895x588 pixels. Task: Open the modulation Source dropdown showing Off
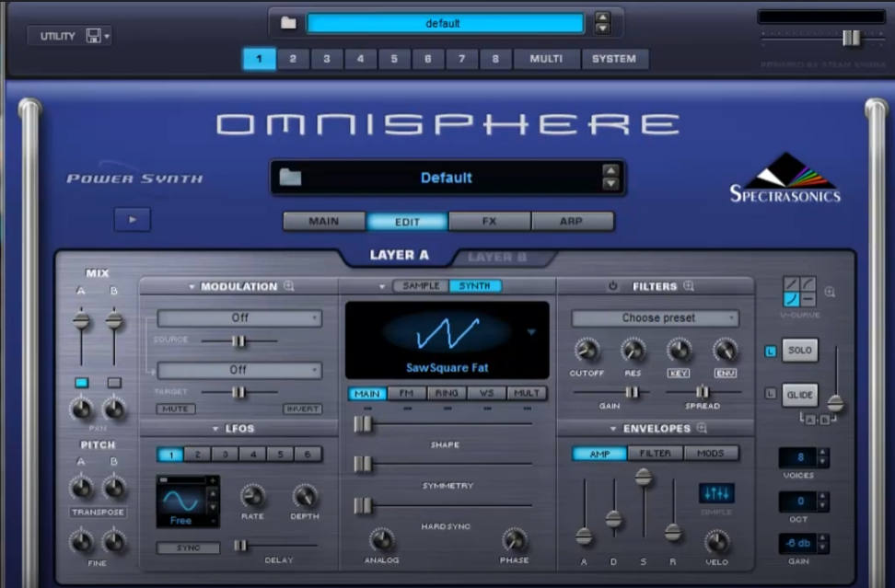[238, 318]
